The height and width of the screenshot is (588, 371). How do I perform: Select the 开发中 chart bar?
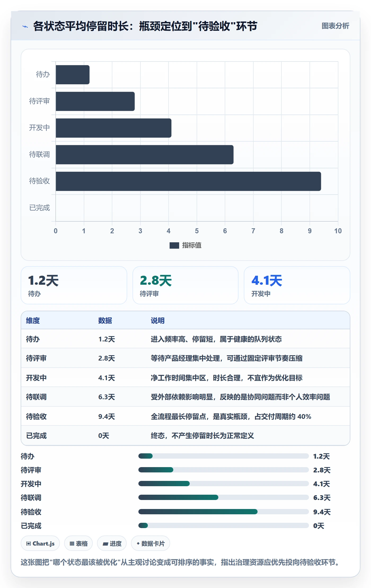(113, 128)
